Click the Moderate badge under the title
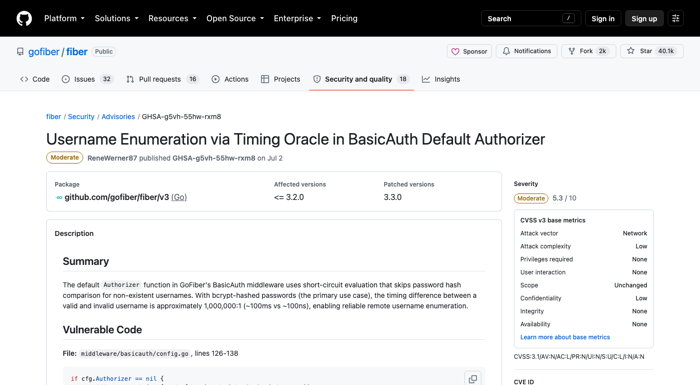The height and width of the screenshot is (385, 700). (x=64, y=158)
